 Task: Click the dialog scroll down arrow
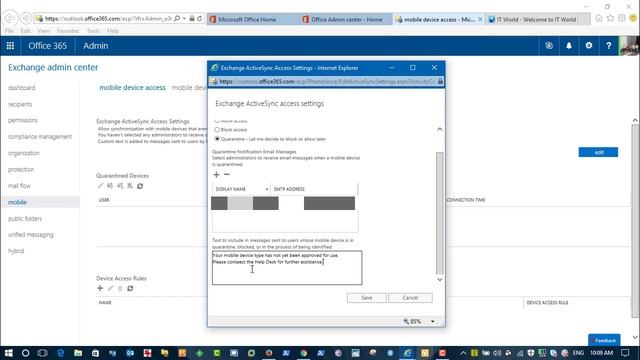[440, 280]
